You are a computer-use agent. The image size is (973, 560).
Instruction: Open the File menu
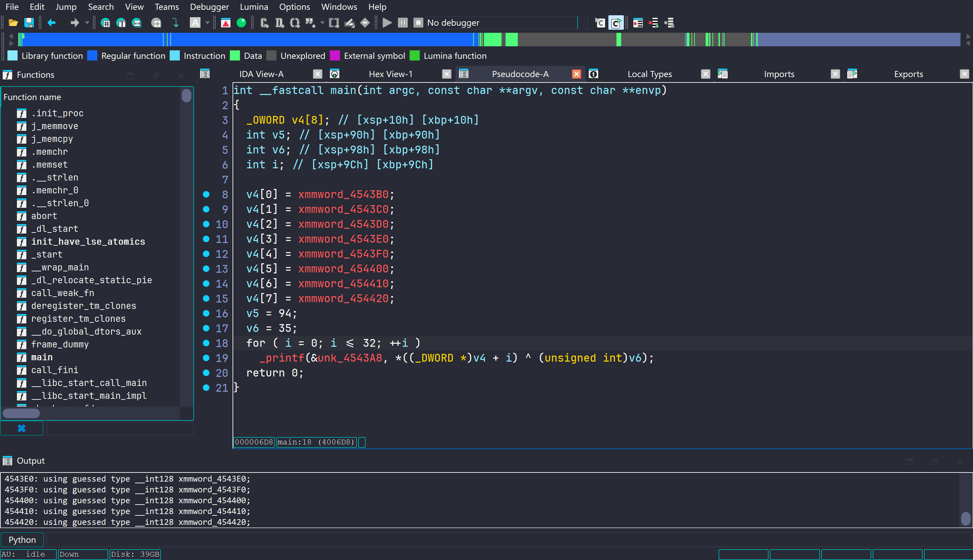click(12, 7)
